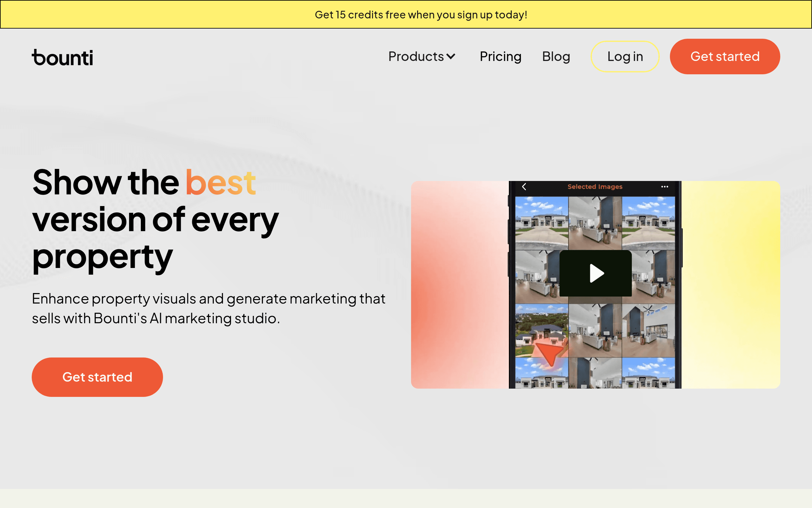The image size is (812, 508).
Task: Click the free credits promo banner
Action: pos(406,15)
